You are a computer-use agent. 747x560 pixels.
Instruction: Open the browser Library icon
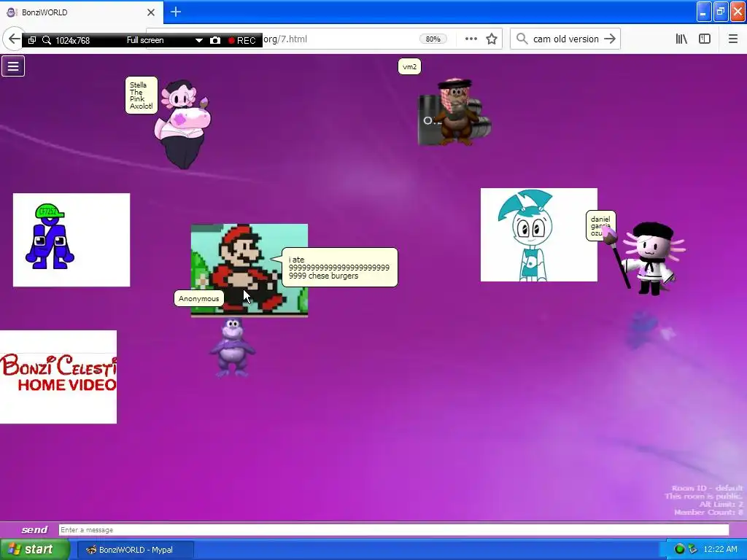tap(681, 39)
